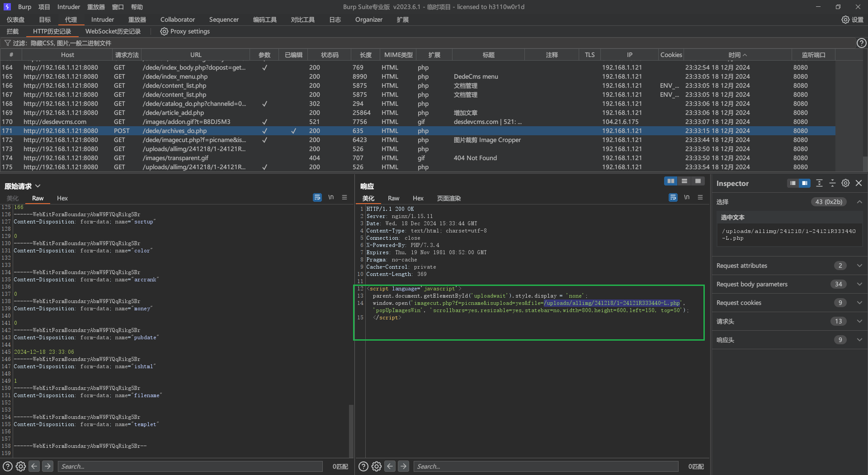Image resolution: width=868 pixels, height=475 pixels.
Task: Open Inspector settings gear
Action: coord(845,183)
